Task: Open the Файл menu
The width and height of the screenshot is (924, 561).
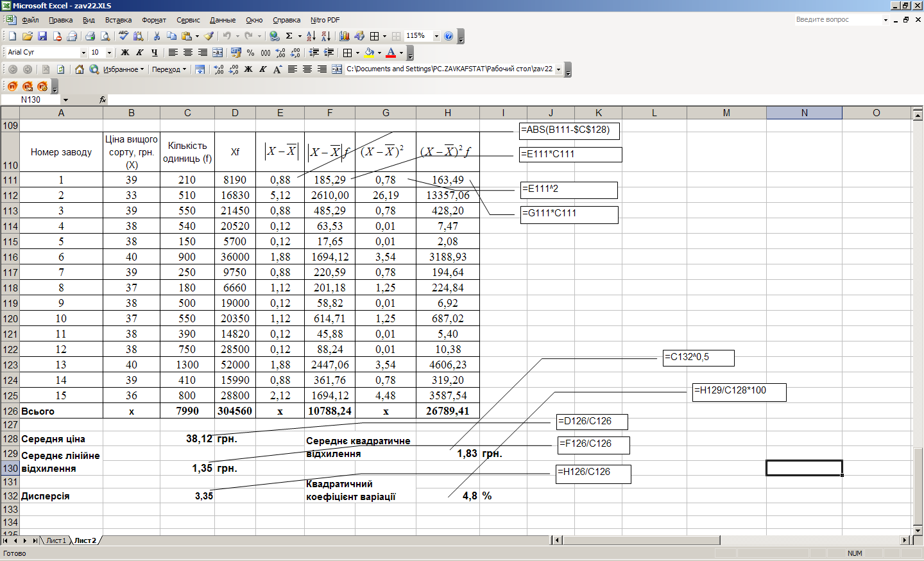Action: 30,20
